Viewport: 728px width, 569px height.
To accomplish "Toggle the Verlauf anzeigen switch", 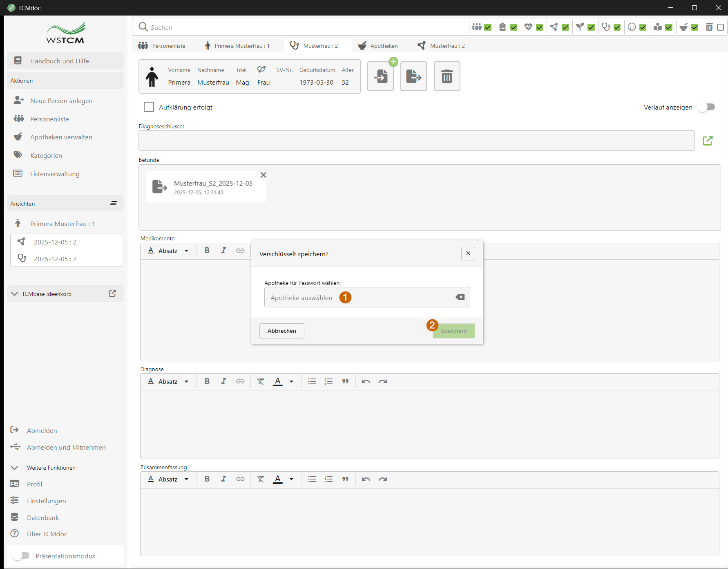I will click(x=707, y=107).
